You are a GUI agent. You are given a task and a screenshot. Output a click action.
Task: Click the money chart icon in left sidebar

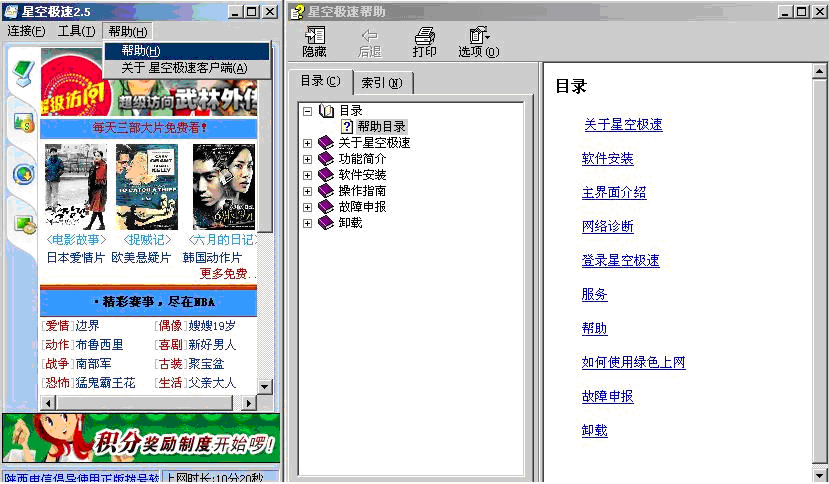point(23,123)
